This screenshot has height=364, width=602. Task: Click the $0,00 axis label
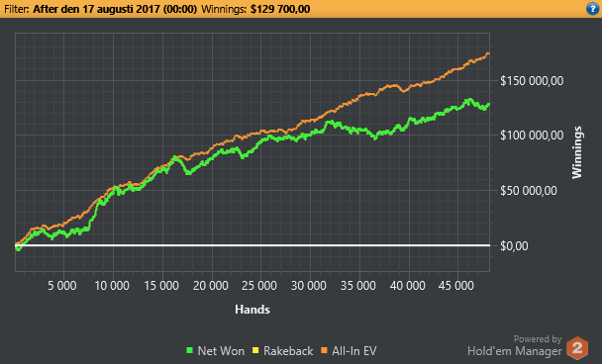click(x=514, y=246)
